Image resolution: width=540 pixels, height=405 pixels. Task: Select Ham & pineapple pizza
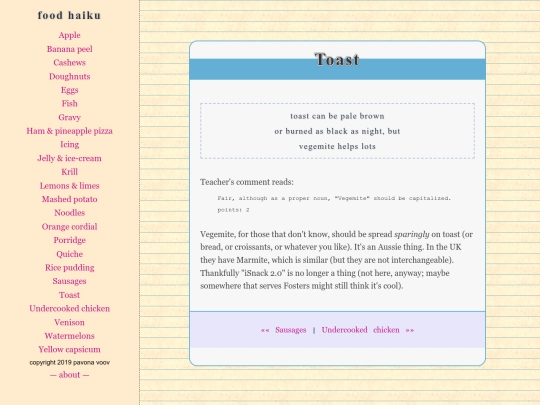pos(70,131)
